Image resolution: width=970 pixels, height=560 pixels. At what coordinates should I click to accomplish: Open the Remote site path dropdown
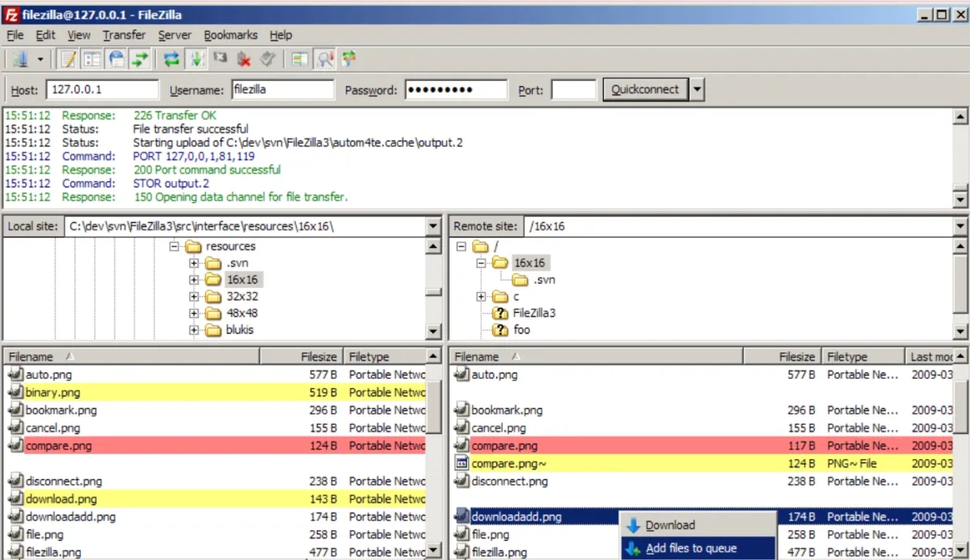[960, 226]
